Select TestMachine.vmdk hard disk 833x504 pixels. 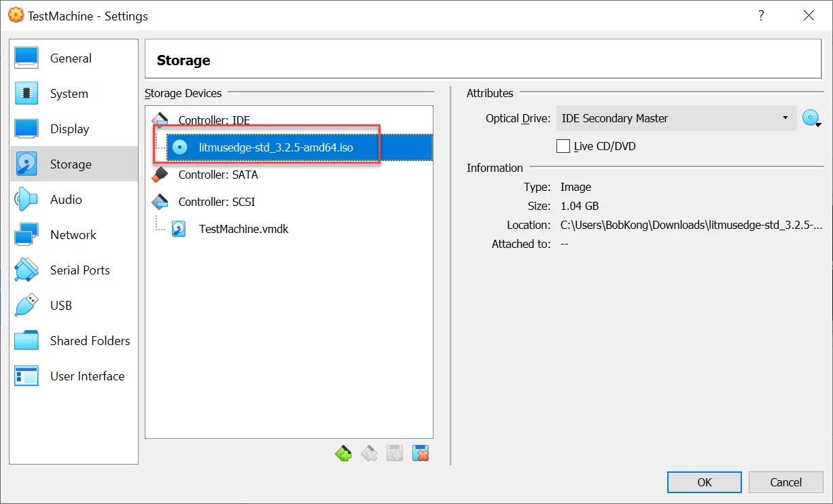pyautogui.click(x=243, y=229)
